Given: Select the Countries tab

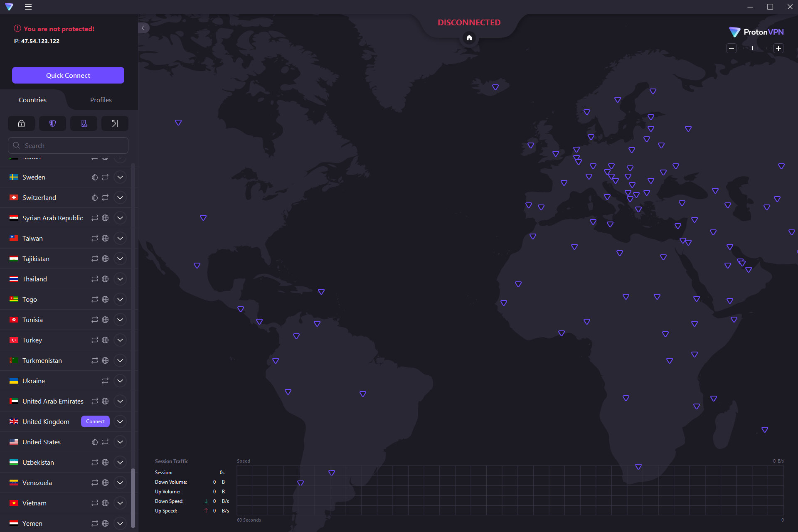Looking at the screenshot, I should tap(33, 99).
